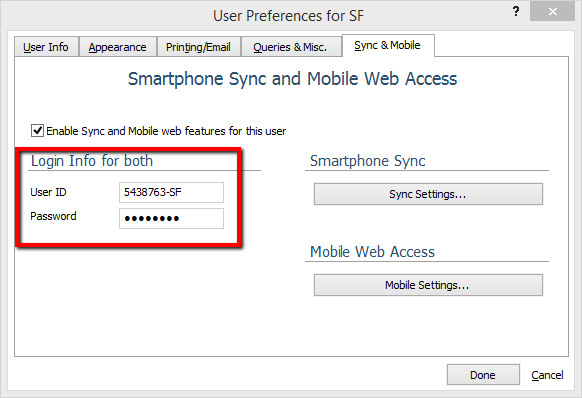The height and width of the screenshot is (398, 582).
Task: Click the Login Info for both heading
Action: [92, 161]
